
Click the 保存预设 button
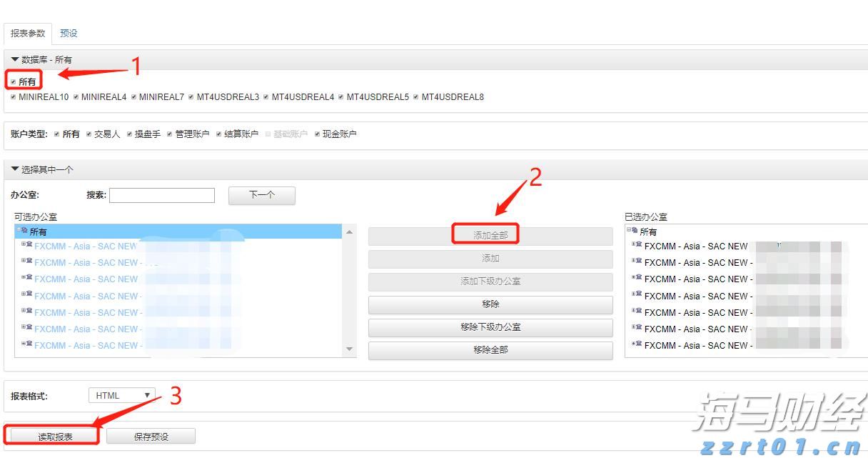pyautogui.click(x=151, y=436)
